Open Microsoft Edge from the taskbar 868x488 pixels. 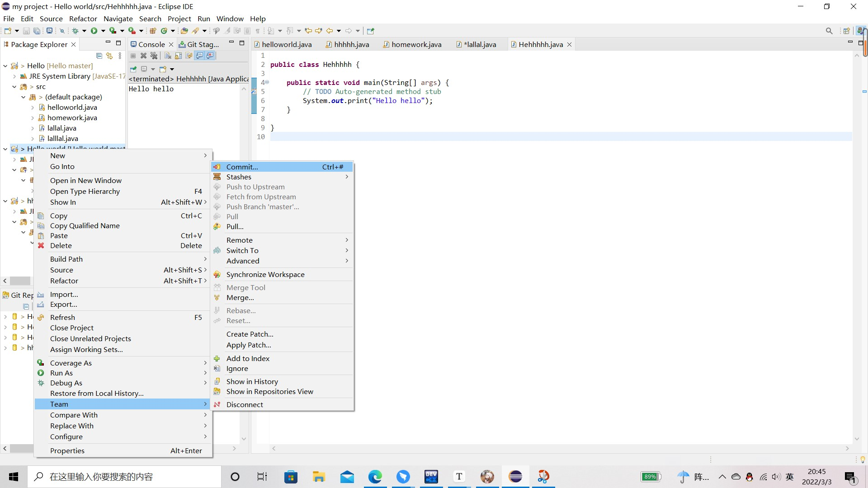[375, 476]
